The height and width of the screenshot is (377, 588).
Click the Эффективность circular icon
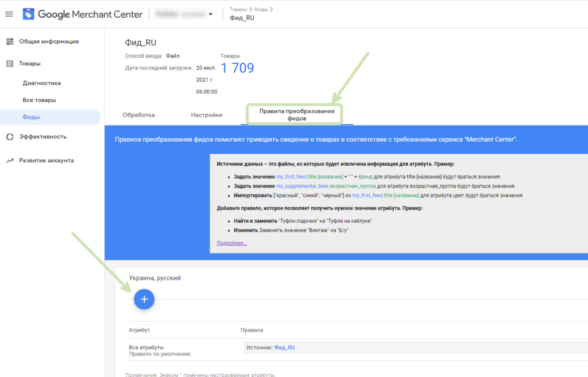click(x=10, y=137)
